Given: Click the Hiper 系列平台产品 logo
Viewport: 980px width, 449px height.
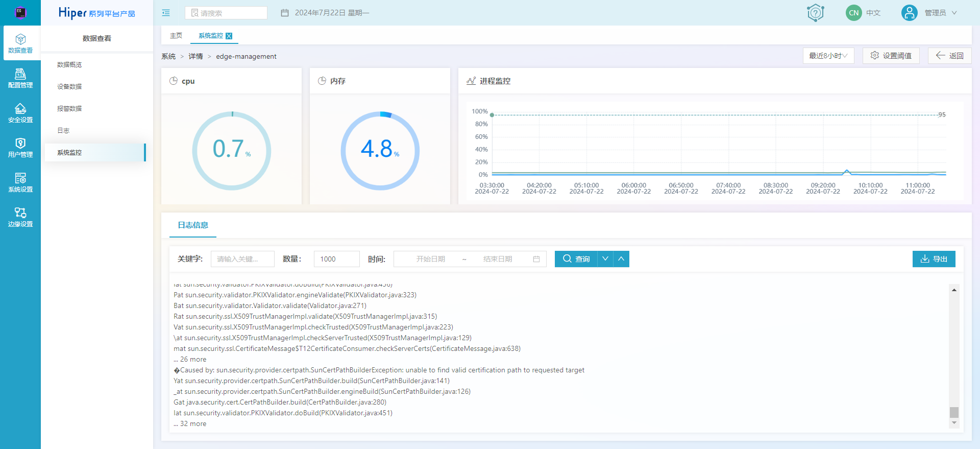Looking at the screenshot, I should click(x=97, y=13).
